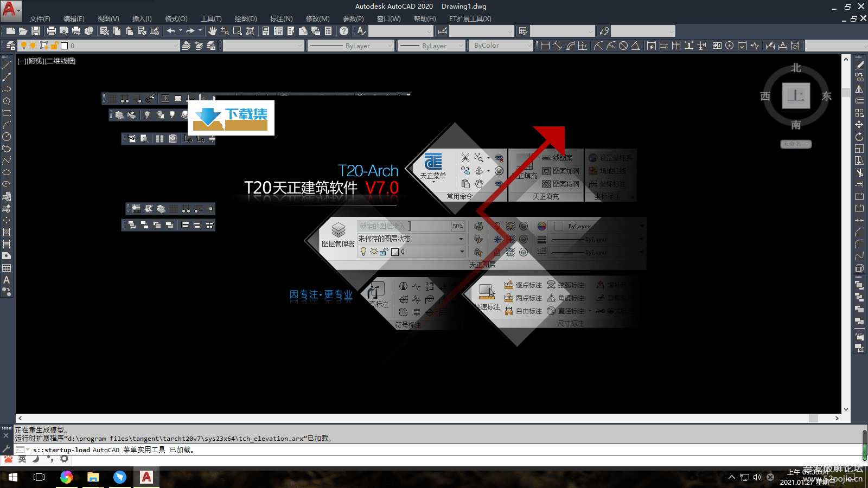This screenshot has width=868, height=488.
Task: Click the Erase tool in modify toolbar
Action: click(859, 65)
